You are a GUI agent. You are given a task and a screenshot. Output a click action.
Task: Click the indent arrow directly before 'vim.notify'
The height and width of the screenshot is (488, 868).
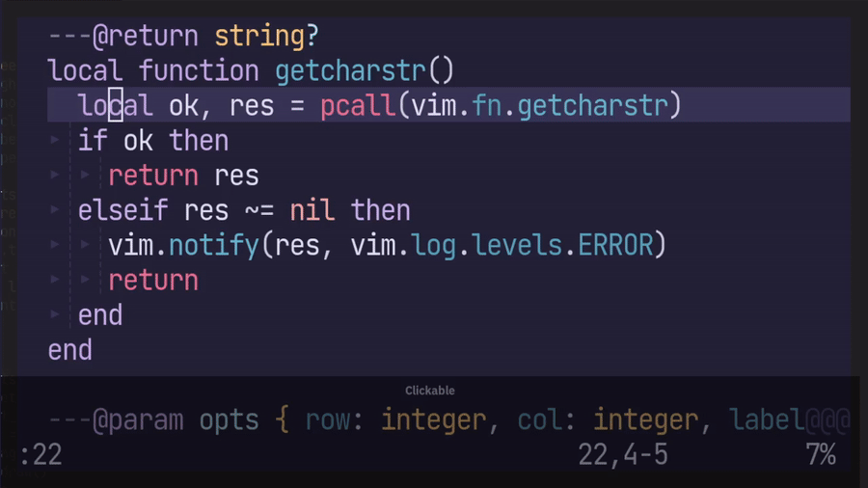click(86, 245)
